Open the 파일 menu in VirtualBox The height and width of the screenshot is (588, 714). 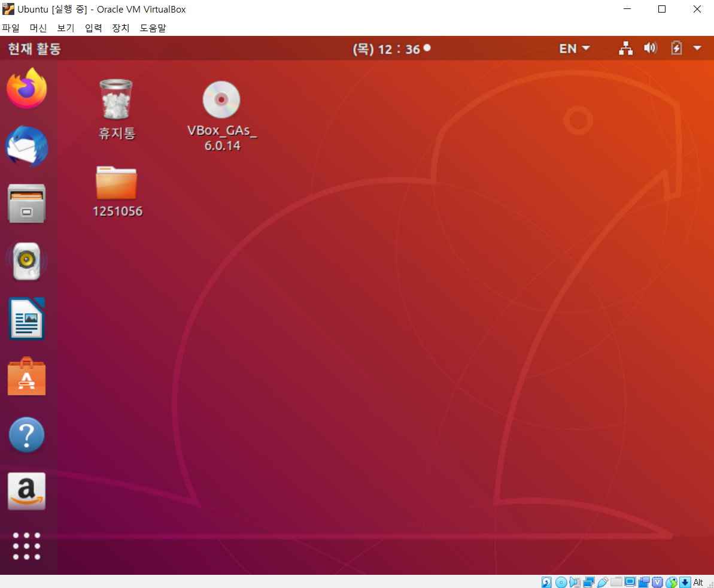click(11, 28)
